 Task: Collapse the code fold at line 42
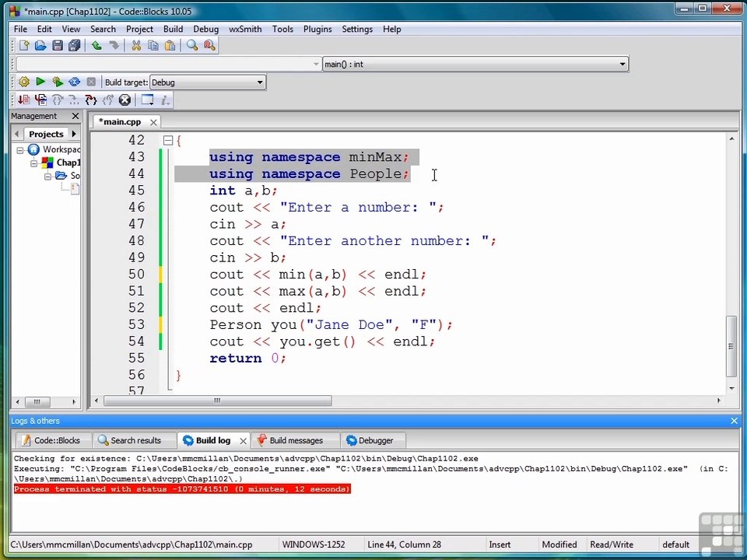(x=168, y=141)
